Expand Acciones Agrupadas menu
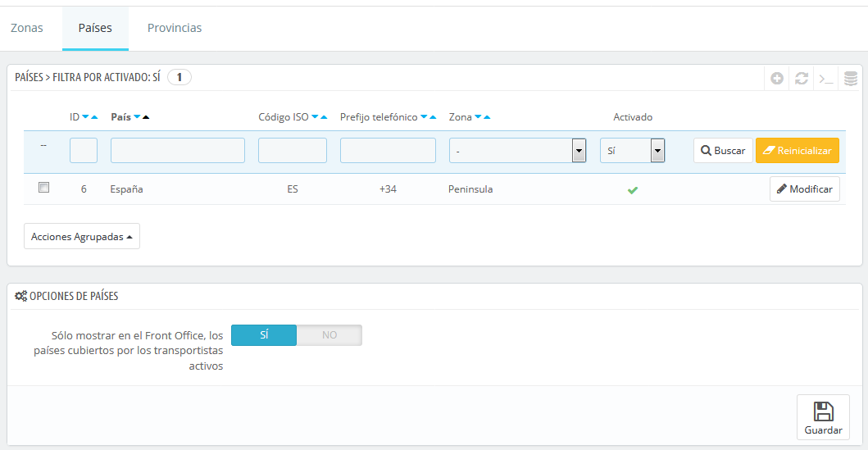The height and width of the screenshot is (450, 868). pos(82,236)
